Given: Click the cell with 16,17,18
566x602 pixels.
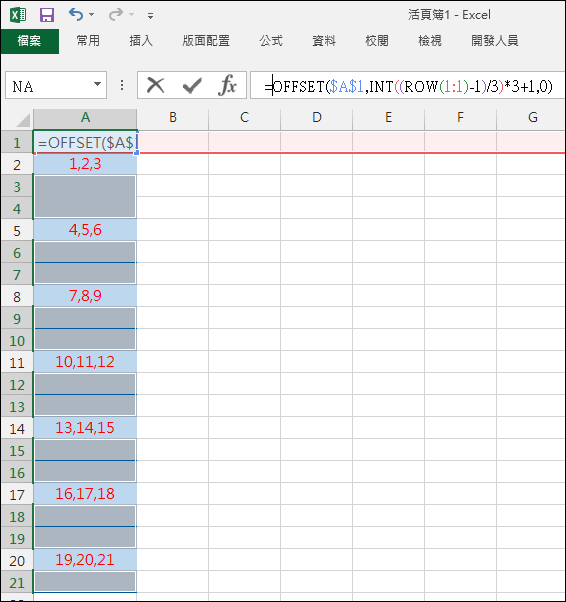Looking at the screenshot, I should pos(85,494).
